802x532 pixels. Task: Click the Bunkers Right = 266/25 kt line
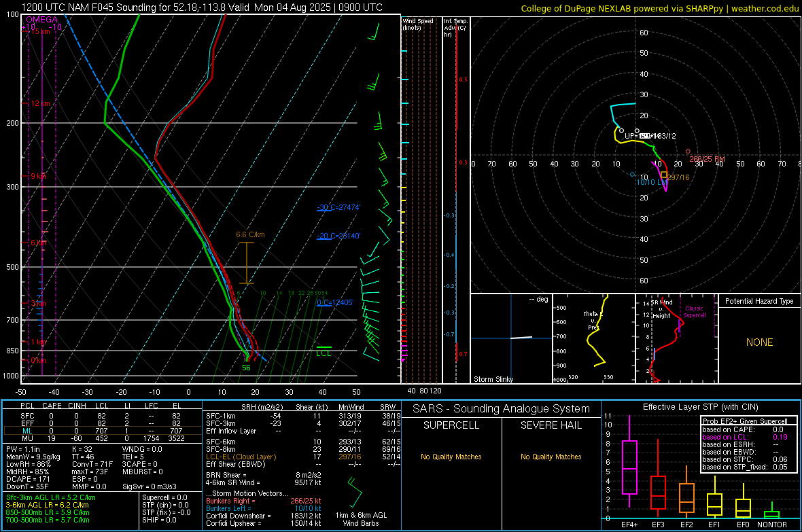tap(264, 501)
